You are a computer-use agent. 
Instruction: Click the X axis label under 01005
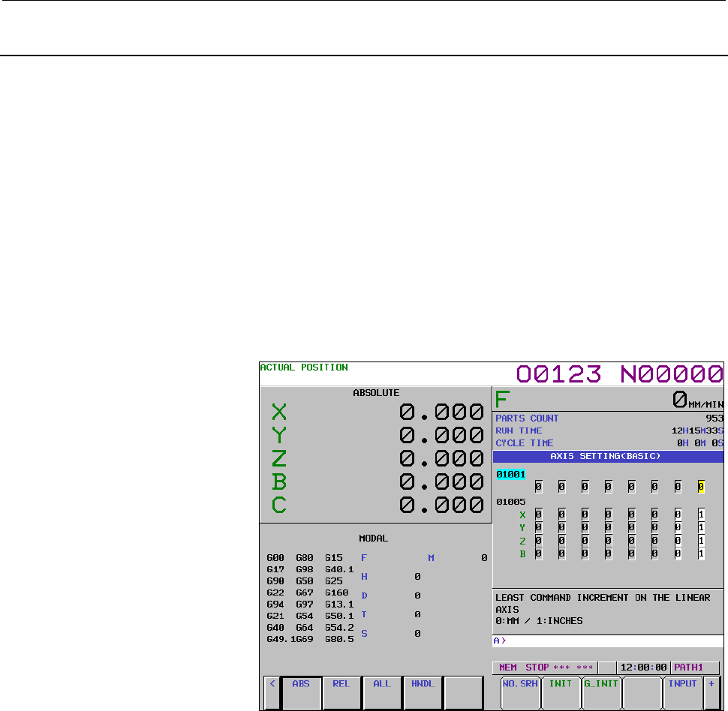tap(522, 514)
